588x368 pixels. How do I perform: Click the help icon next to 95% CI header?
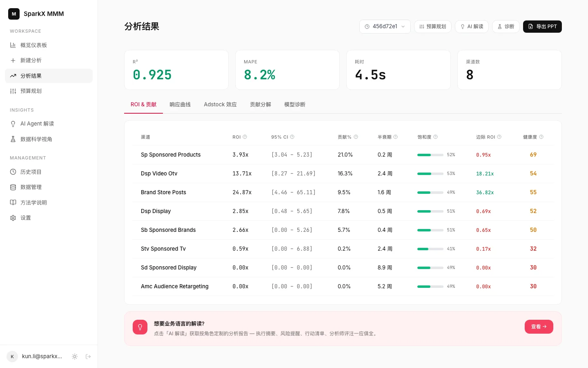292,137
